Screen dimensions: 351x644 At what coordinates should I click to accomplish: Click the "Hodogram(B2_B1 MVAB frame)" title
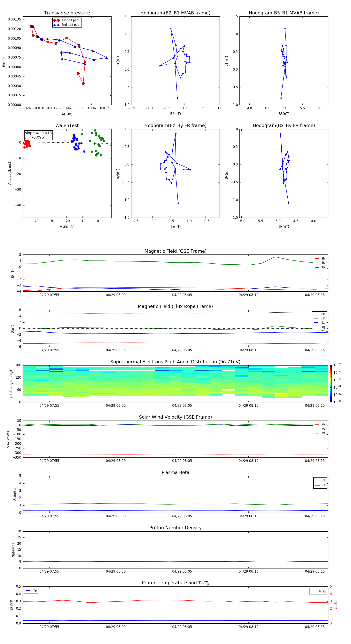[x=175, y=13]
